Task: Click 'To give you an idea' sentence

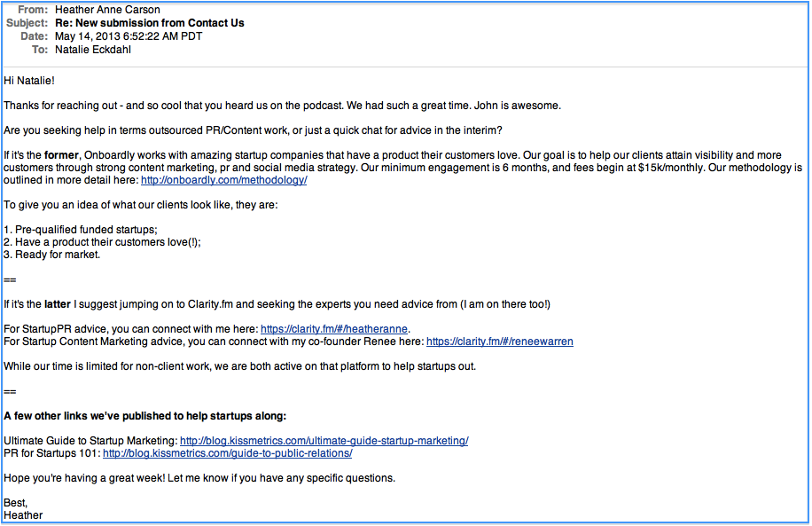Action: click(x=140, y=205)
